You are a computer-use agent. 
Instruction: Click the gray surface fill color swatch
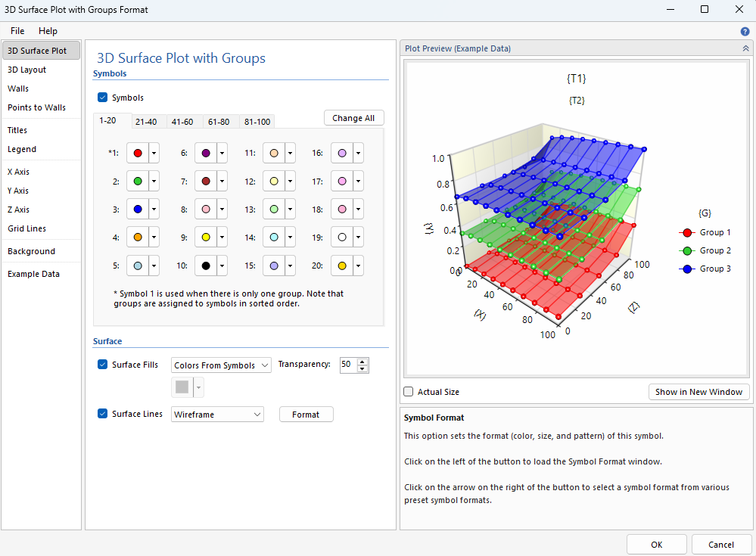click(x=182, y=387)
